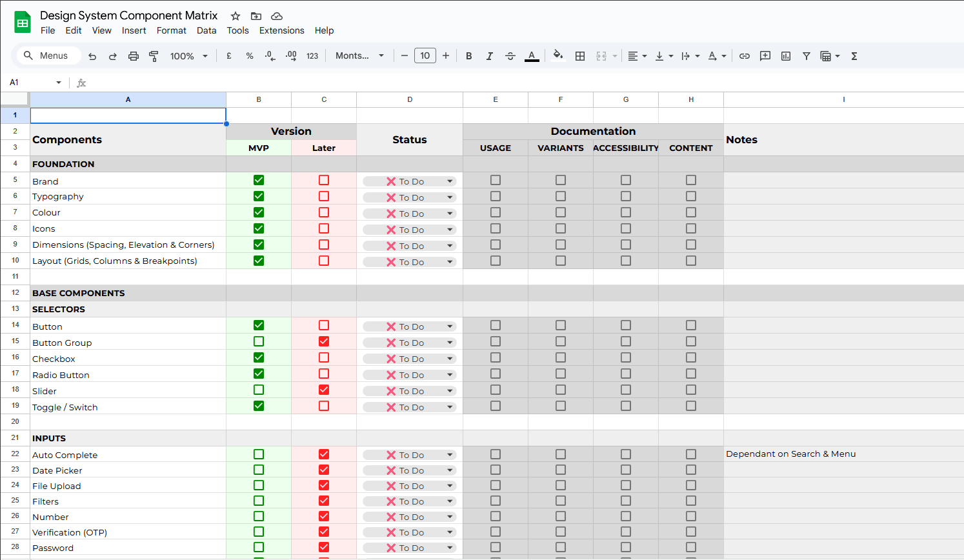Image resolution: width=964 pixels, height=560 pixels.
Task: Decrease font size with minus
Action: coord(405,56)
